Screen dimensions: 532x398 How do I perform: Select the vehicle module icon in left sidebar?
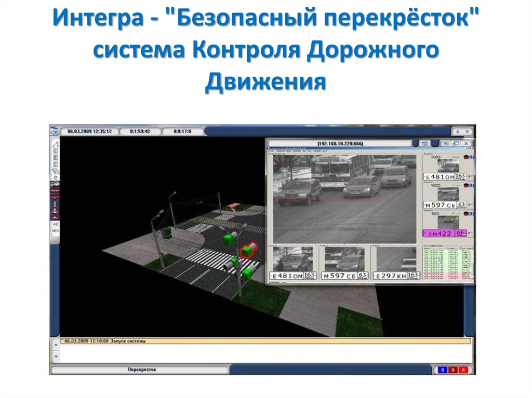(x=55, y=184)
